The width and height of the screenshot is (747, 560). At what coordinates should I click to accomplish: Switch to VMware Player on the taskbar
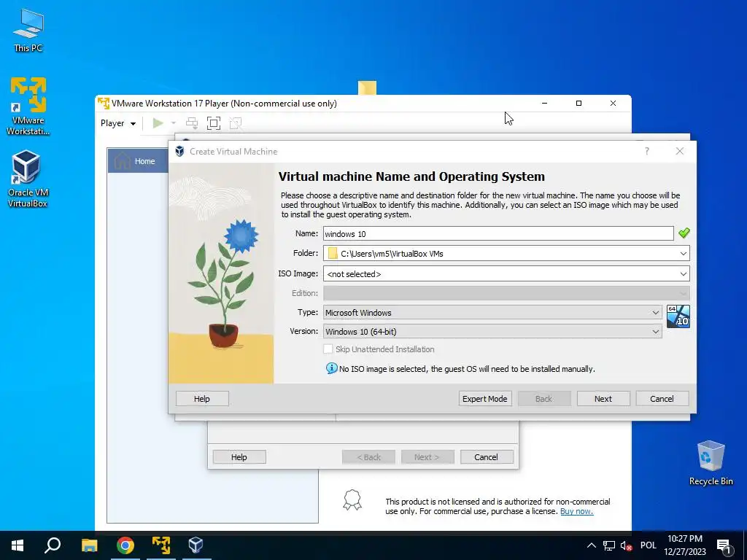[161, 545]
